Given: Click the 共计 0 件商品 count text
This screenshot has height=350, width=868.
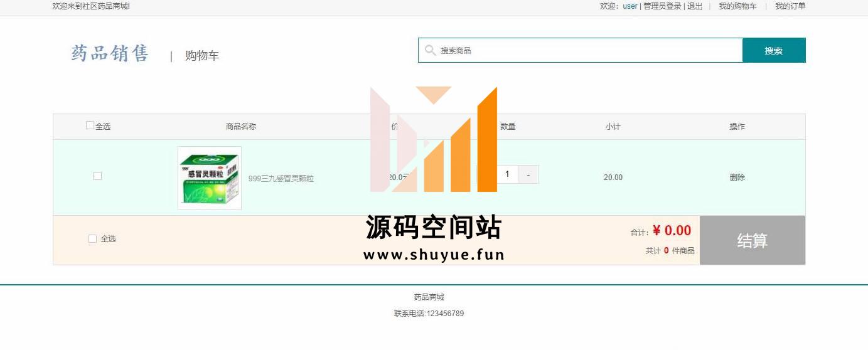Looking at the screenshot, I should pos(670,251).
